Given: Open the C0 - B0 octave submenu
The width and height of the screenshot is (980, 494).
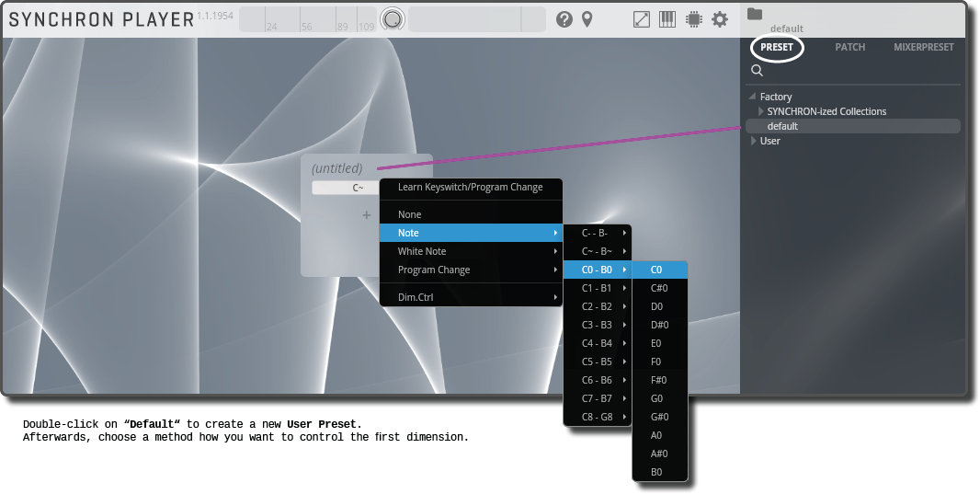Looking at the screenshot, I should (597, 270).
